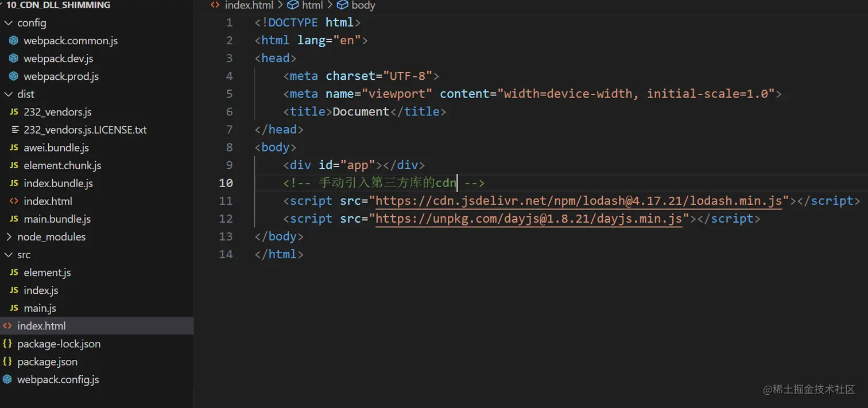This screenshot has width=868, height=408.
Task: Open package.json file
Action: [47, 362]
